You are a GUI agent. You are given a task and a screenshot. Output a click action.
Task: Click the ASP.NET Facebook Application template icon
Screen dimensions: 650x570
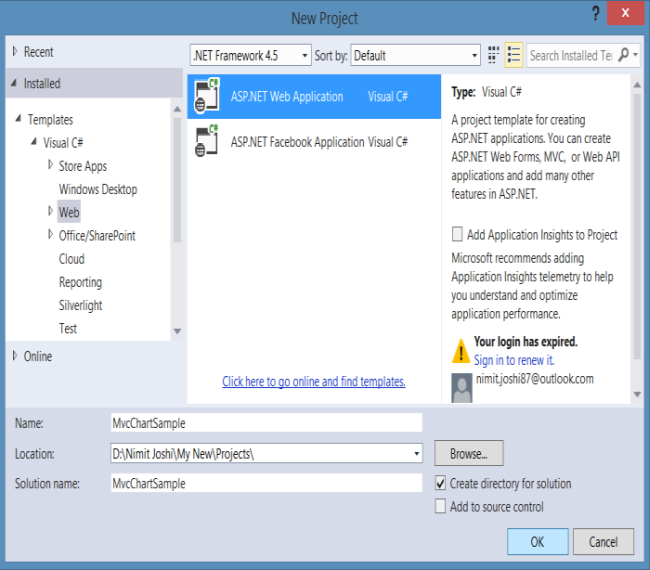[x=207, y=141]
